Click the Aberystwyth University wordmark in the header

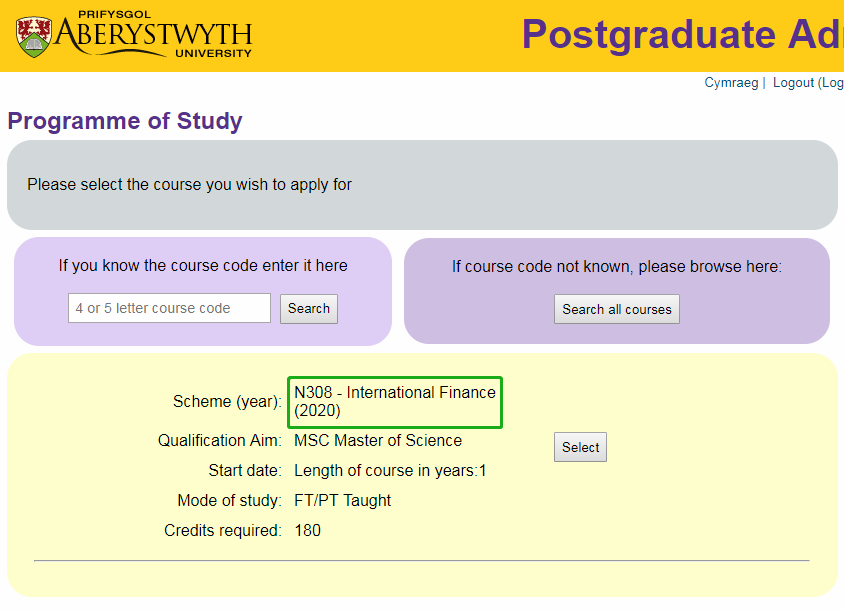tap(153, 37)
